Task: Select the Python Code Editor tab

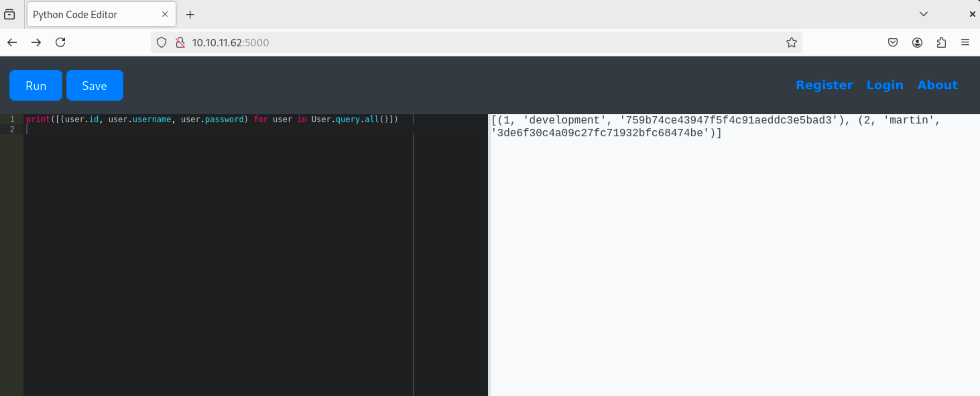Action: tap(91, 14)
